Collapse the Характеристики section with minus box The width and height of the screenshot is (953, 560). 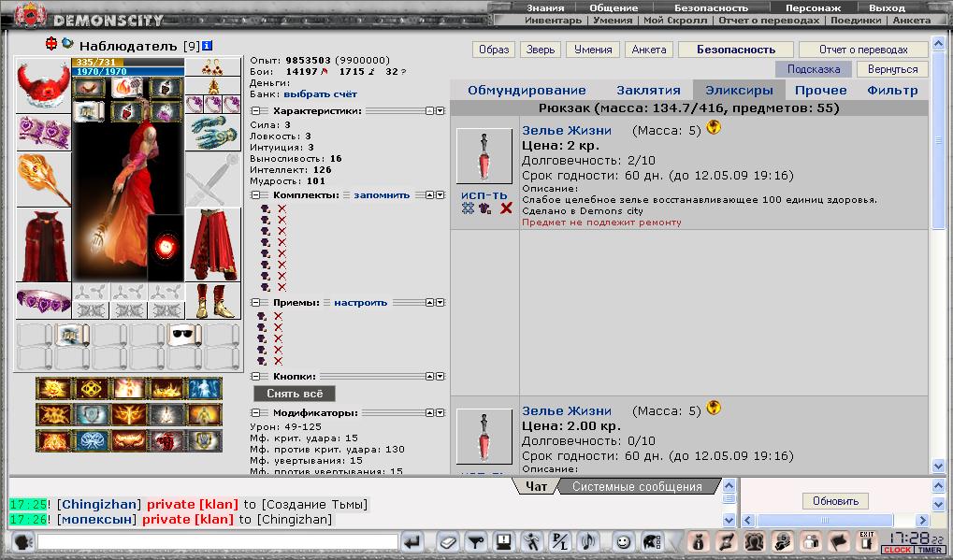click(x=256, y=111)
